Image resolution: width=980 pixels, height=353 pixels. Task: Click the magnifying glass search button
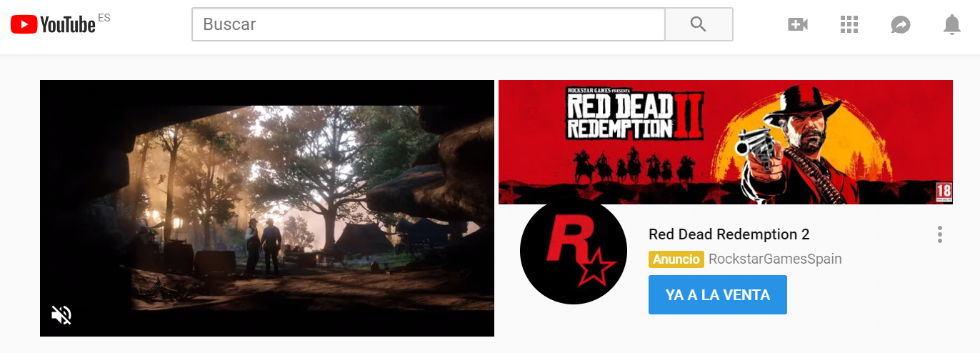[699, 24]
